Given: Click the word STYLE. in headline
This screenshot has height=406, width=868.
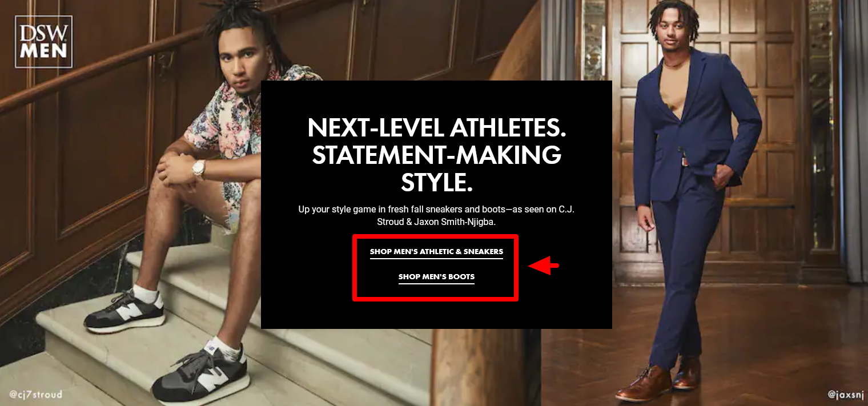Looking at the screenshot, I should click(436, 182).
